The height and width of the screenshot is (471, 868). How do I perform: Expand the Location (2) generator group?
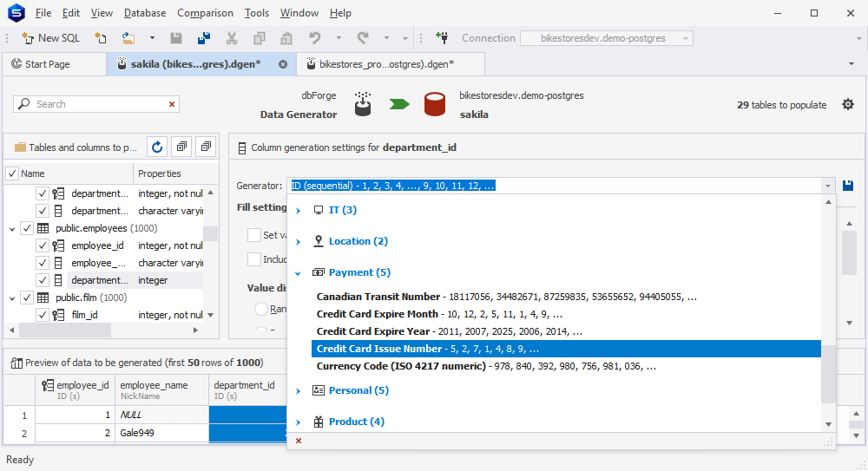(299, 242)
